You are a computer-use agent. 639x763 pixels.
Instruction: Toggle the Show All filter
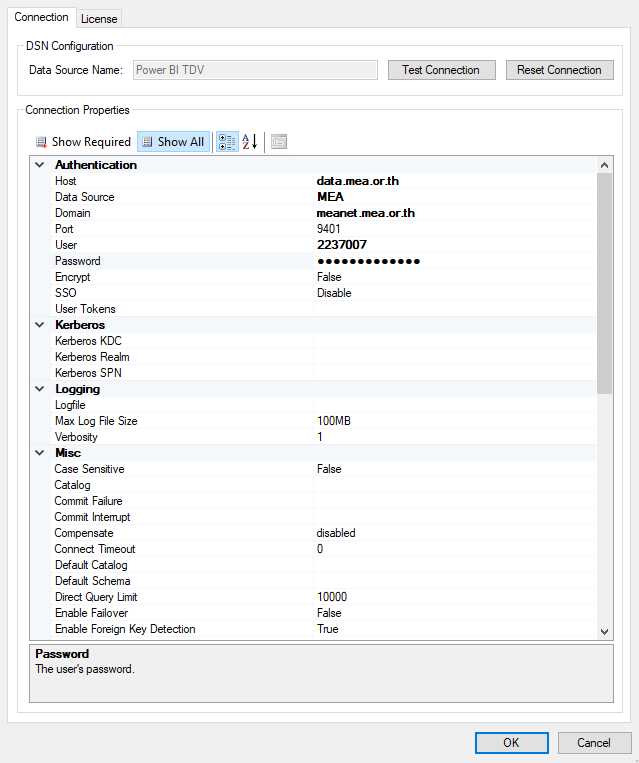(173, 142)
